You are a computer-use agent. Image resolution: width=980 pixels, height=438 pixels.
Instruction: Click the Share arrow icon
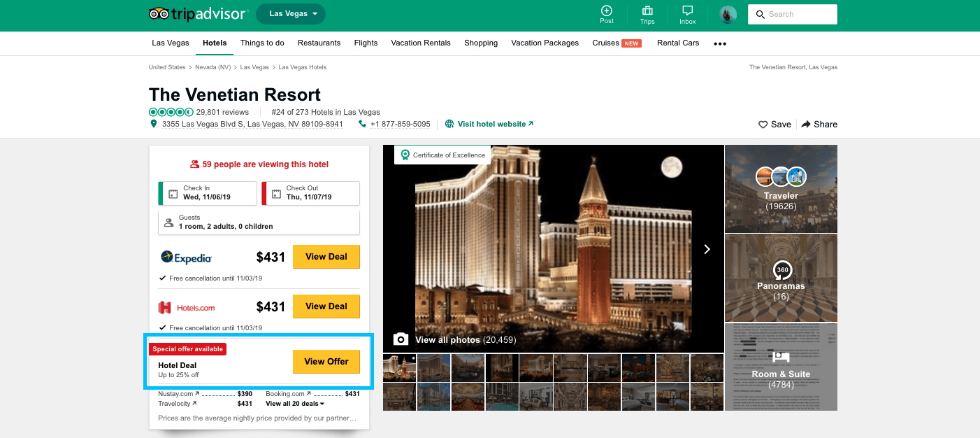point(806,124)
